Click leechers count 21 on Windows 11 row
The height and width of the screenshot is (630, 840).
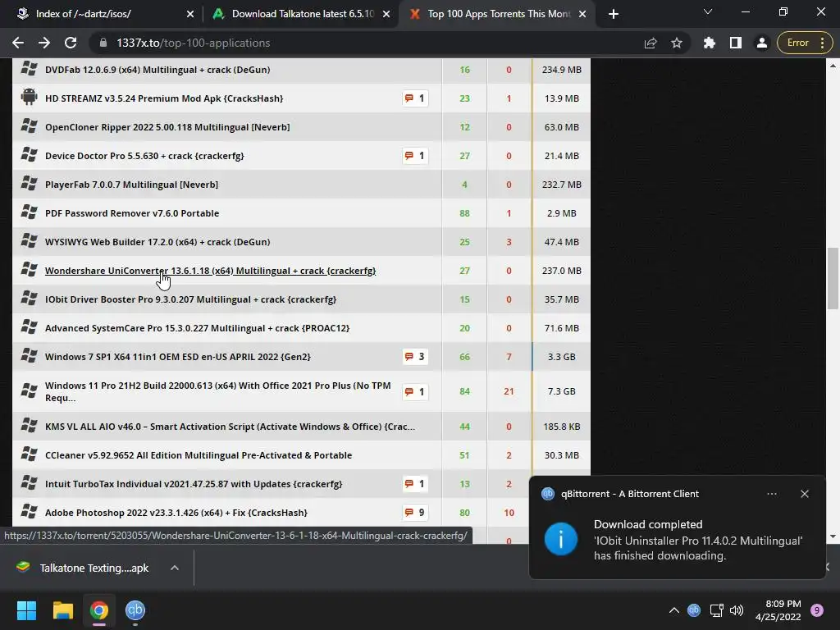click(x=509, y=391)
